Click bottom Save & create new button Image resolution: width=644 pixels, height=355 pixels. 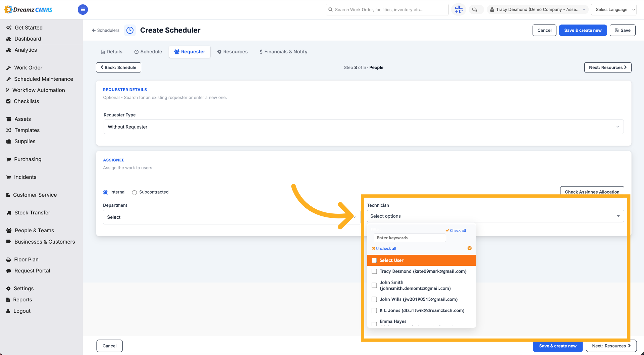pos(557,346)
